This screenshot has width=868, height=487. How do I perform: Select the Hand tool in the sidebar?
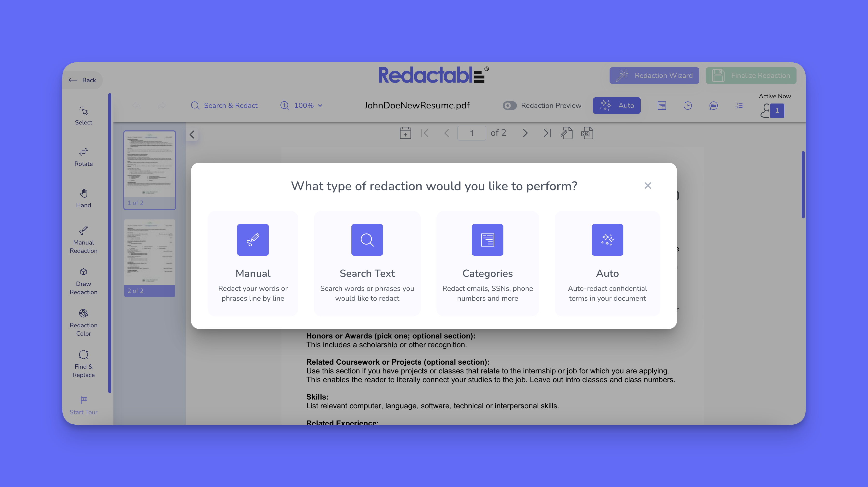click(84, 198)
